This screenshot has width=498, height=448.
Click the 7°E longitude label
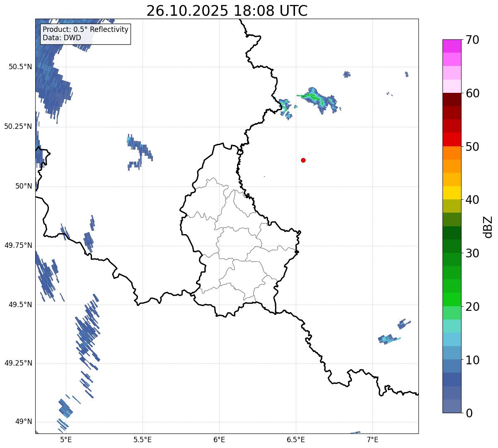pyautogui.click(x=372, y=439)
